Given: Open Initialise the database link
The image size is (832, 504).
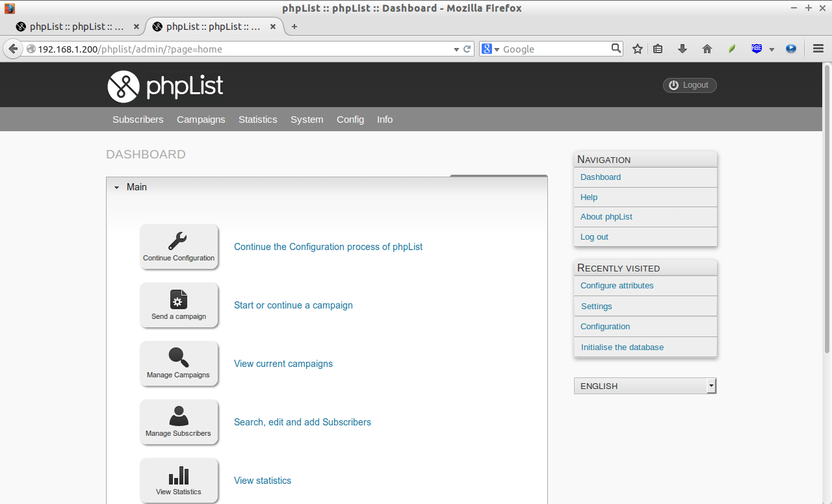Looking at the screenshot, I should tap(622, 347).
